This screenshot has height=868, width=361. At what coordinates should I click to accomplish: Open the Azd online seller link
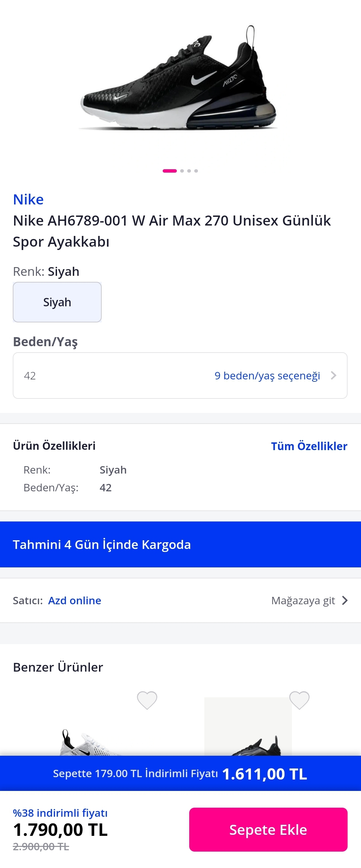(74, 601)
